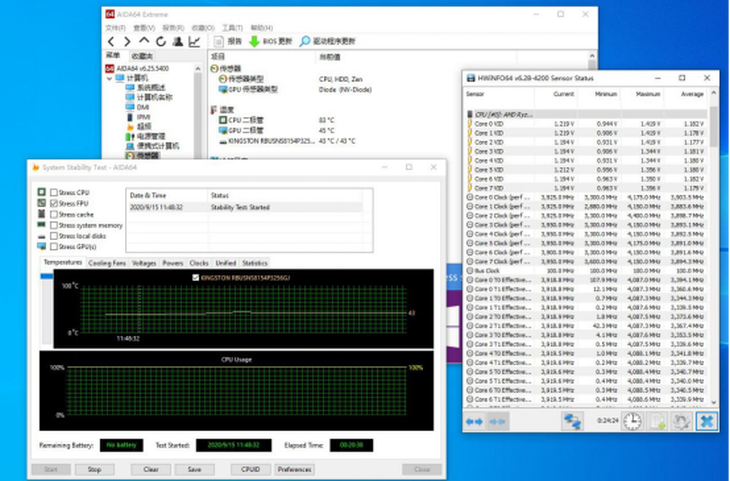Click the green BIOS 更新 arrow
The height and width of the screenshot is (481, 730).
(x=254, y=41)
